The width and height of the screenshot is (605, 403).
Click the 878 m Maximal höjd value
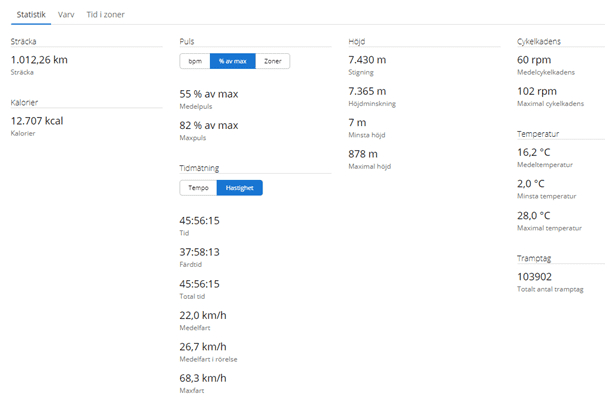pyautogui.click(x=362, y=154)
